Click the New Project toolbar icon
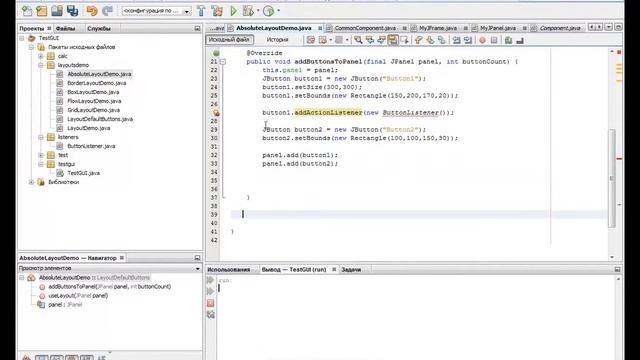Screen dimensions: 640x360 (x=42, y=11)
